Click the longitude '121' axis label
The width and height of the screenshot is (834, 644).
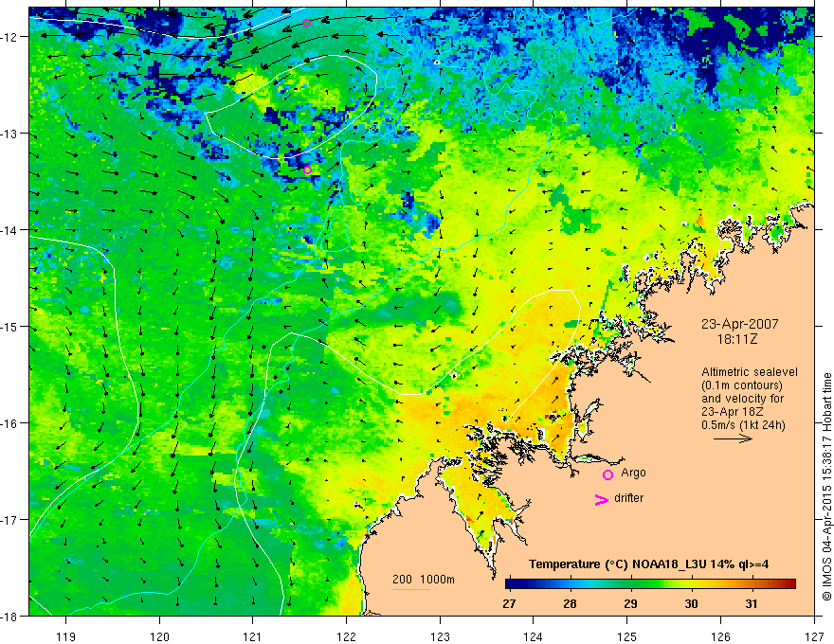point(253,636)
